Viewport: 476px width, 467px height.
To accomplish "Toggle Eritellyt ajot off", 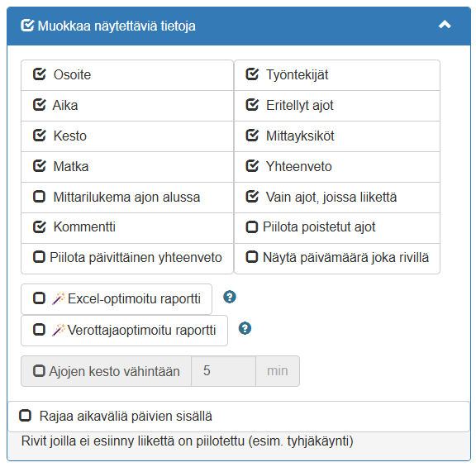I will (x=252, y=105).
